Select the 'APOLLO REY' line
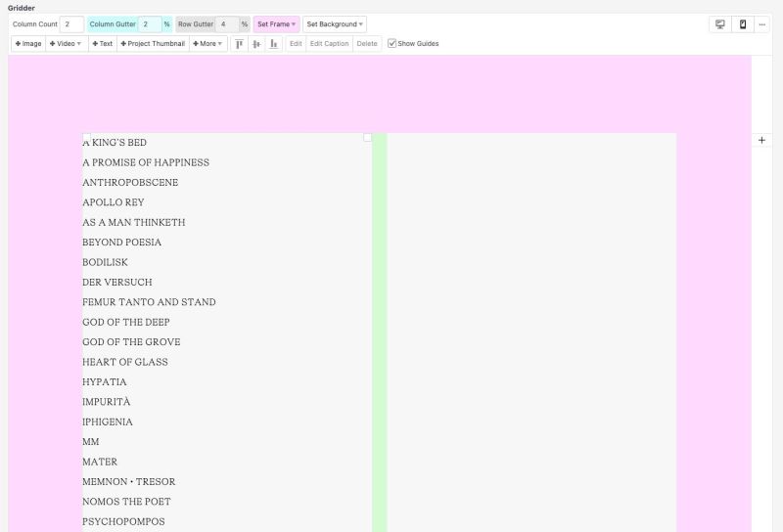Viewport: 783px width, 532px height. click(x=114, y=202)
